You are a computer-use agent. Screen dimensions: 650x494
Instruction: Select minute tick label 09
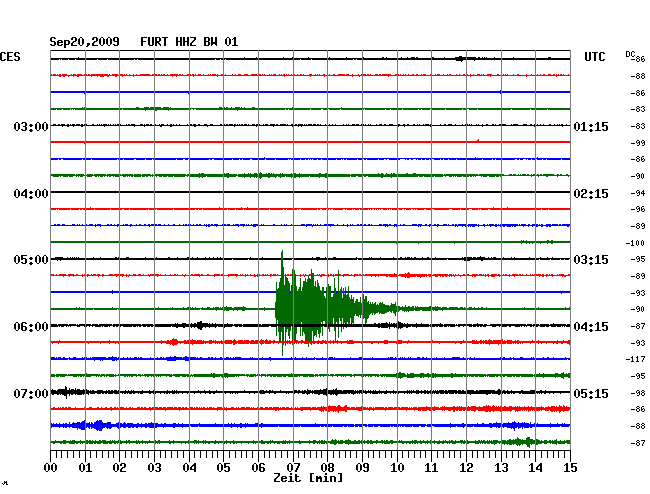point(362,468)
